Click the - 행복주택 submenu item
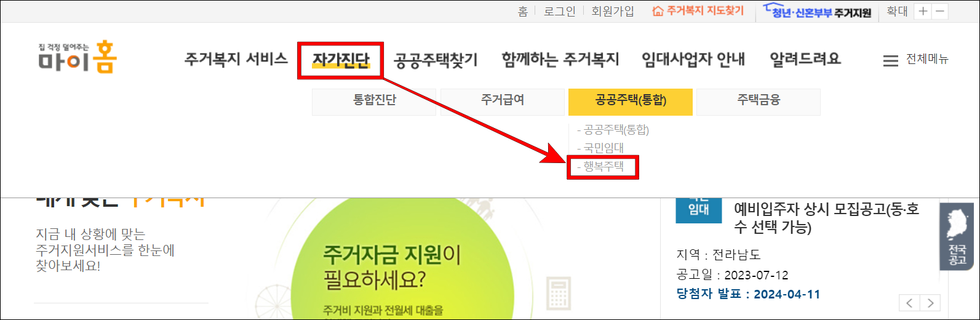980x320 pixels. click(x=600, y=166)
